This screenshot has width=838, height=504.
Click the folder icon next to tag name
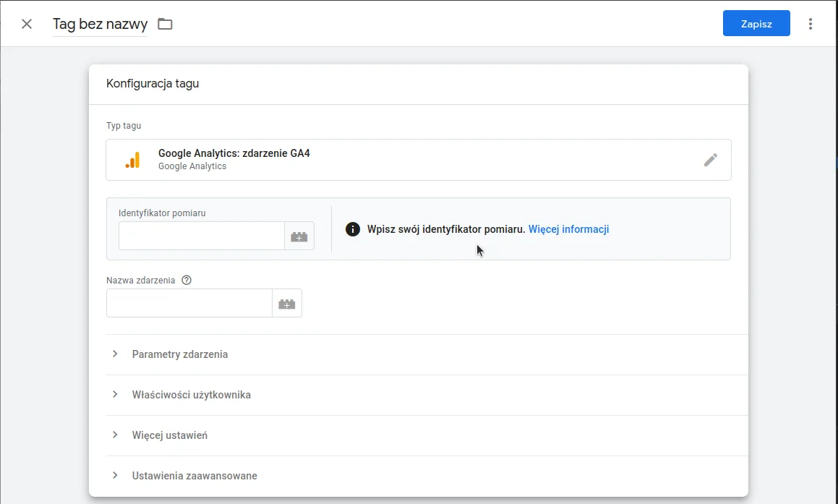click(x=165, y=24)
